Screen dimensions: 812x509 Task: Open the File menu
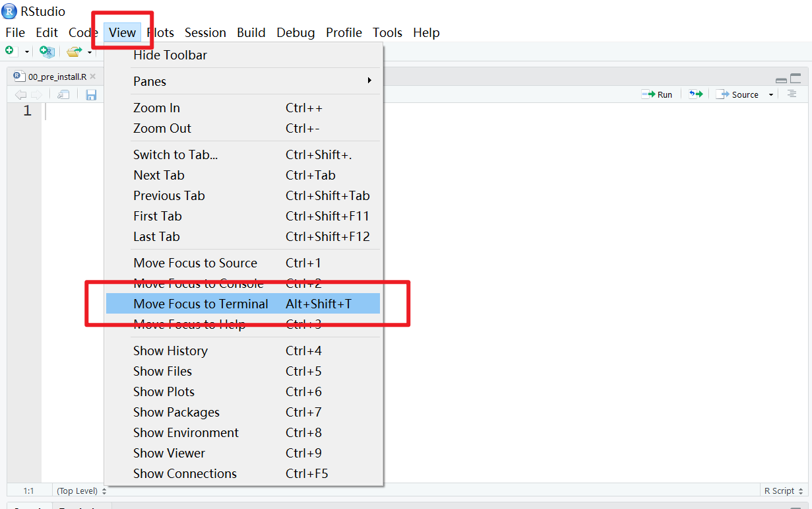[15, 32]
